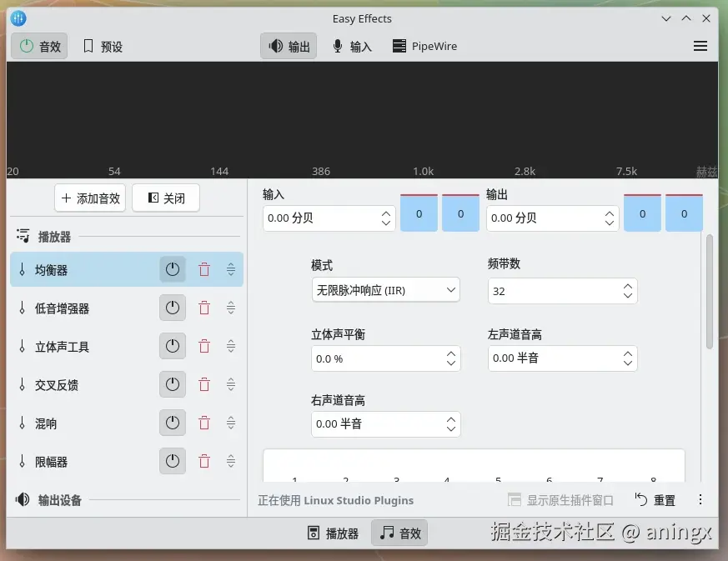This screenshot has height=561, width=728.
Task: Open the 预设 presets menu
Action: point(103,46)
